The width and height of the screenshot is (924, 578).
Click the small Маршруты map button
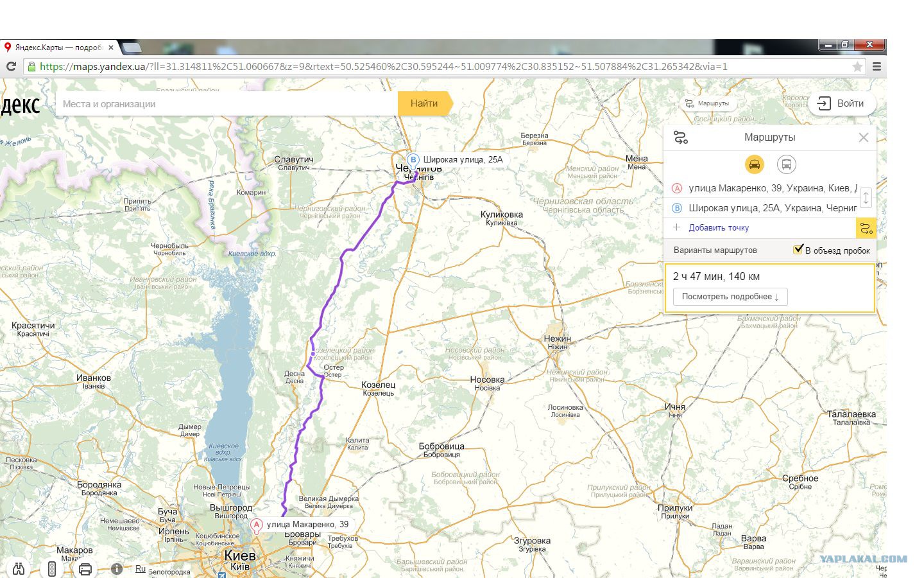[x=707, y=103]
